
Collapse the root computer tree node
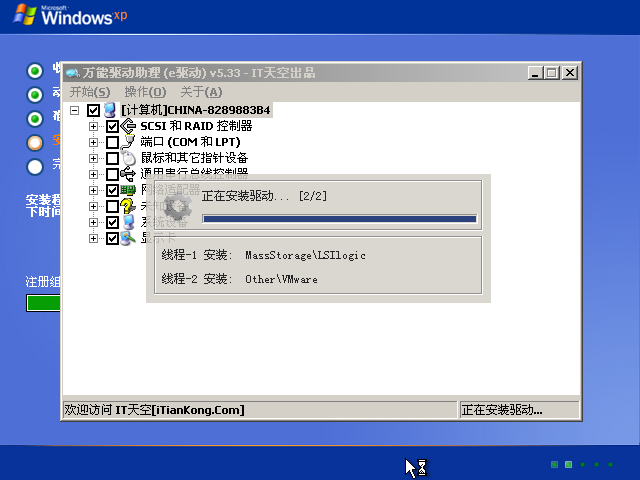[74, 110]
